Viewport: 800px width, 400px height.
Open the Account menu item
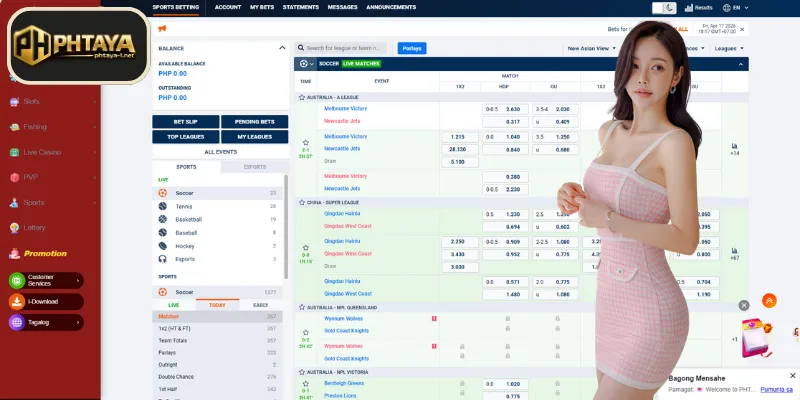(x=228, y=7)
